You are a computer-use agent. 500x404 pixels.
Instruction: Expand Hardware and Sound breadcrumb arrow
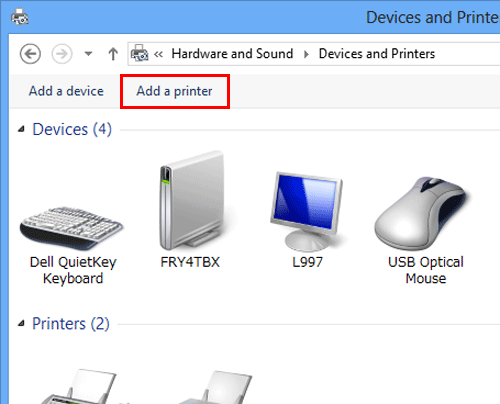306,54
